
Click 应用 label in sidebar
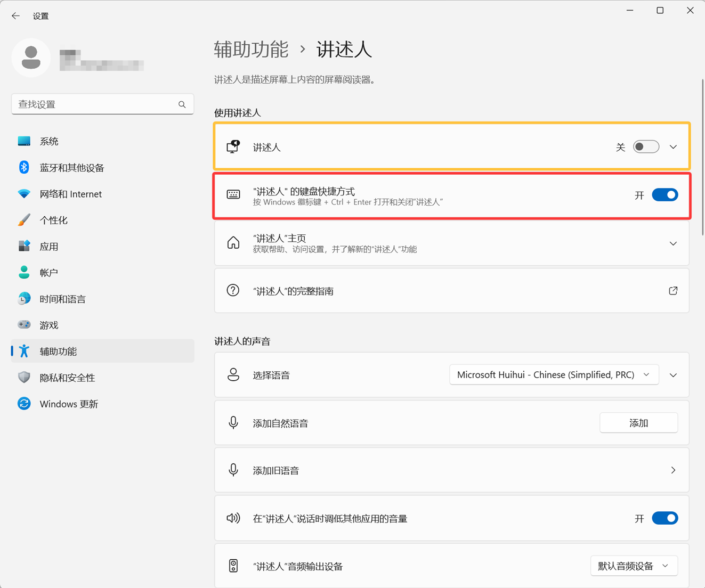point(49,247)
